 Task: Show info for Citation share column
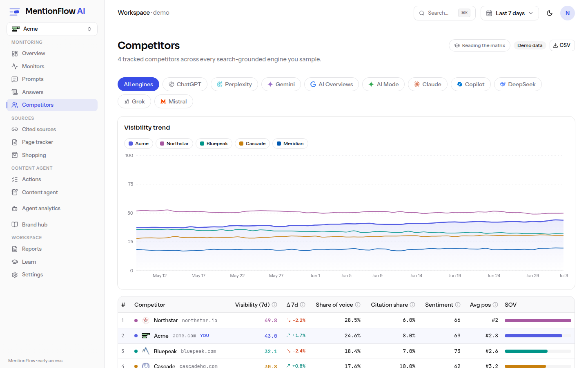pyautogui.click(x=412, y=305)
